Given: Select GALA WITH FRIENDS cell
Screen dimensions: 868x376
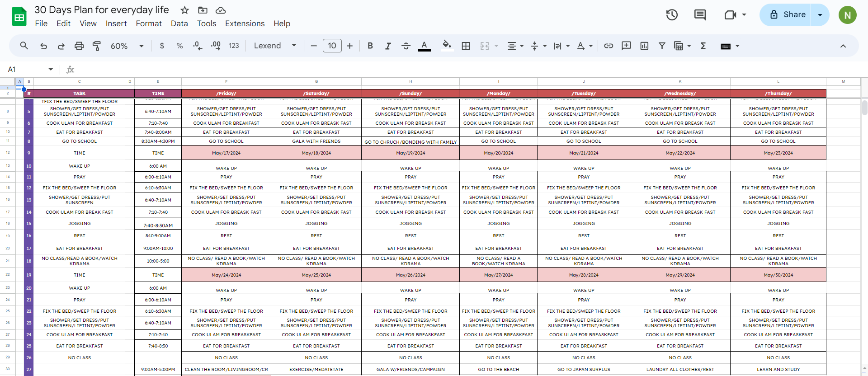Looking at the screenshot, I should click(316, 141).
